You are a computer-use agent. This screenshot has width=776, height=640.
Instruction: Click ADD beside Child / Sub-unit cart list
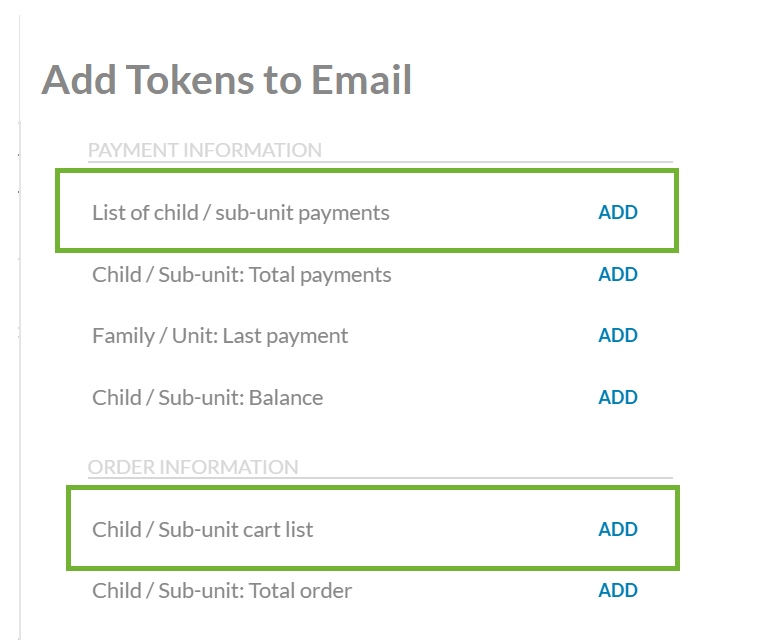(x=617, y=529)
